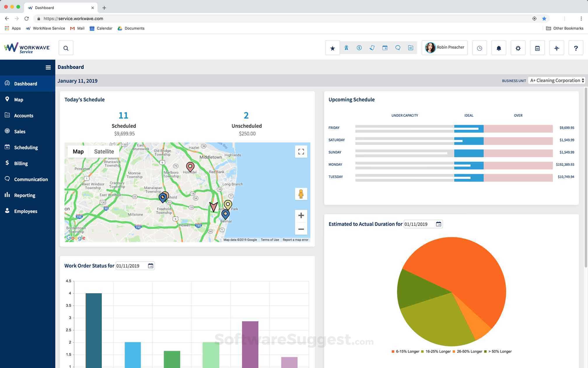Screen dimensions: 588x368
Task: Select the starred favorites toolbar icon
Action: pos(332,48)
